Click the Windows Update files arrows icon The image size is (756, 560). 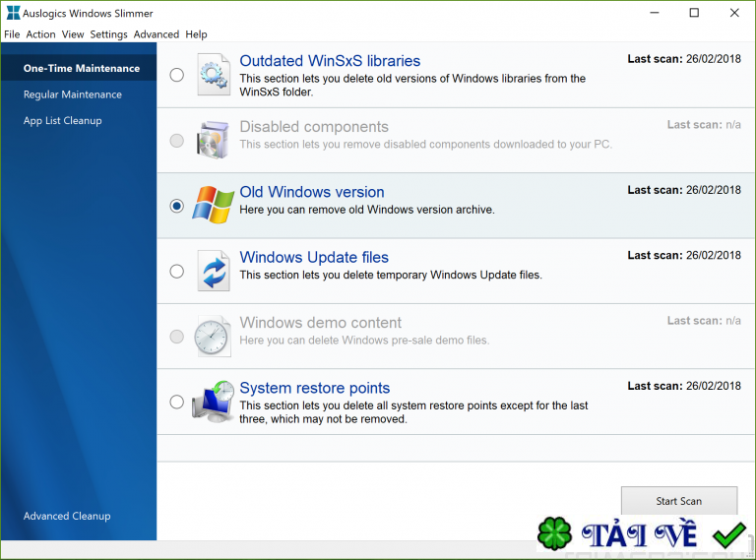[214, 271]
